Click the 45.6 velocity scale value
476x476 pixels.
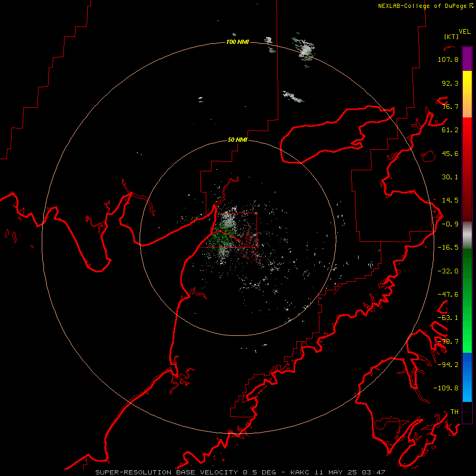click(450, 153)
